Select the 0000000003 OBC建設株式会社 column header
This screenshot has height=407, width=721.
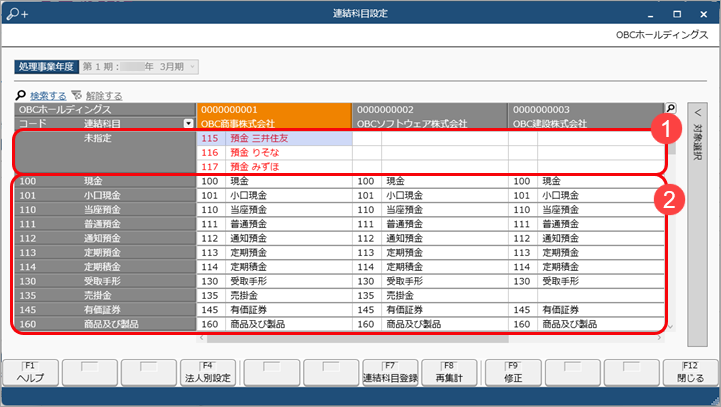[586, 116]
